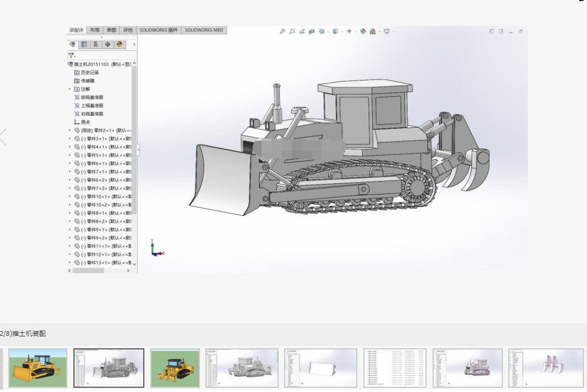Click the tree scroll-down arrow

pos(134,264)
